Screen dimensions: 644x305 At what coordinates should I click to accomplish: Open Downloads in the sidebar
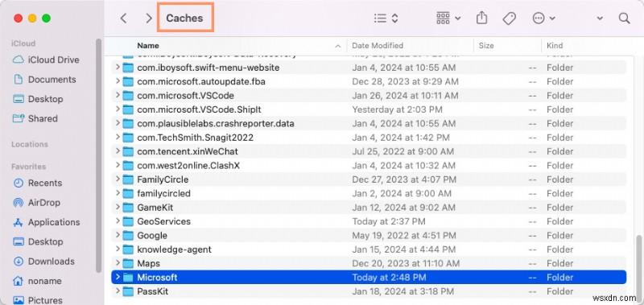(x=44, y=262)
